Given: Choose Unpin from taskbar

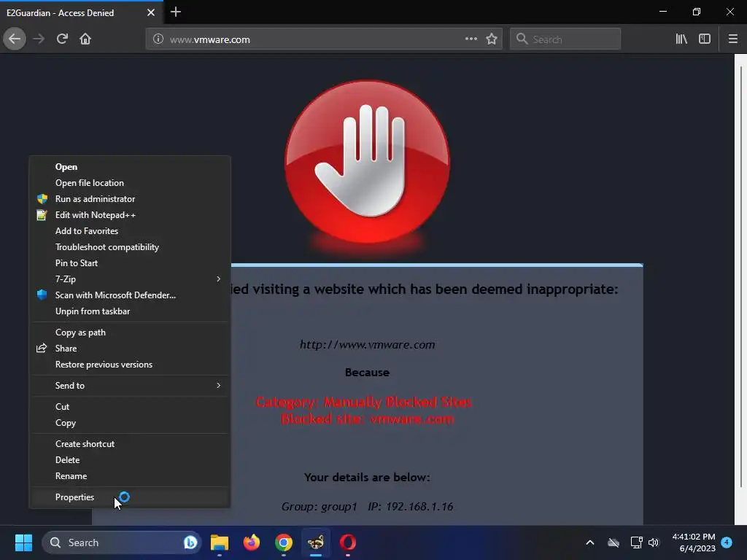Looking at the screenshot, I should 130,311.
